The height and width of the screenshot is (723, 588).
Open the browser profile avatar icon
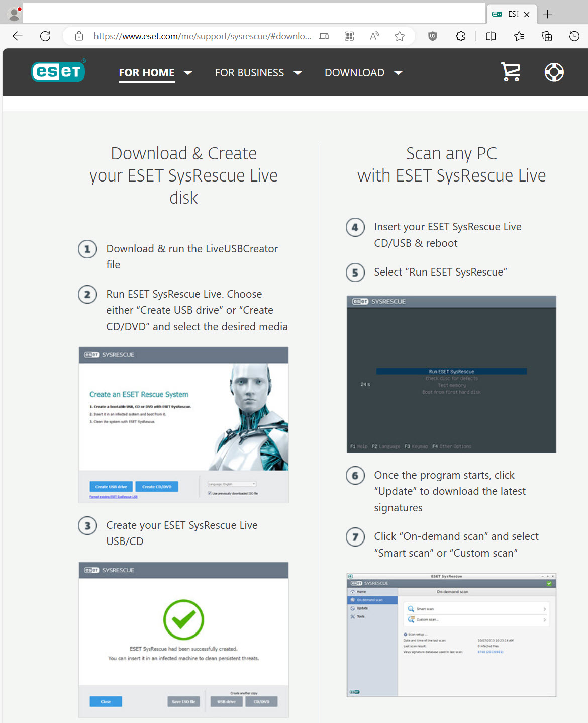point(15,14)
